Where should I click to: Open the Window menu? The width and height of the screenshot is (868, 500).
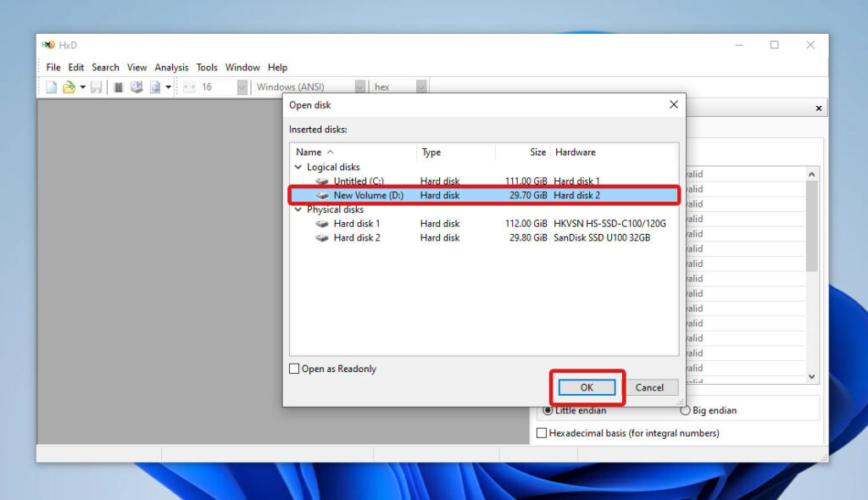pyautogui.click(x=242, y=68)
